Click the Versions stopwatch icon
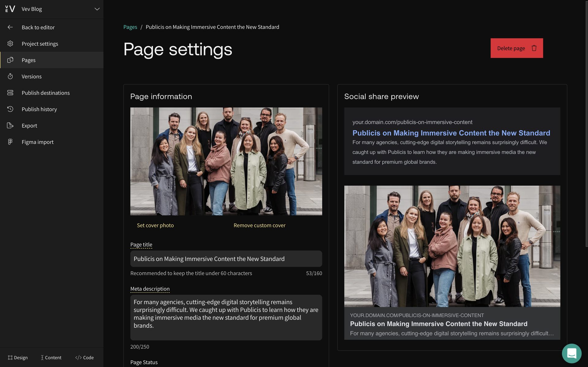Screen dimensions: 588x367 coord(10,76)
